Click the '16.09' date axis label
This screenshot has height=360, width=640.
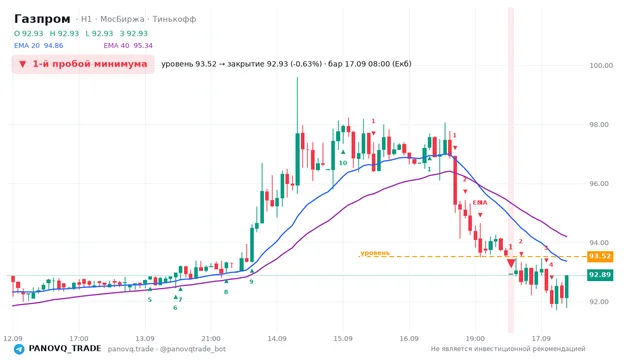coord(409,338)
